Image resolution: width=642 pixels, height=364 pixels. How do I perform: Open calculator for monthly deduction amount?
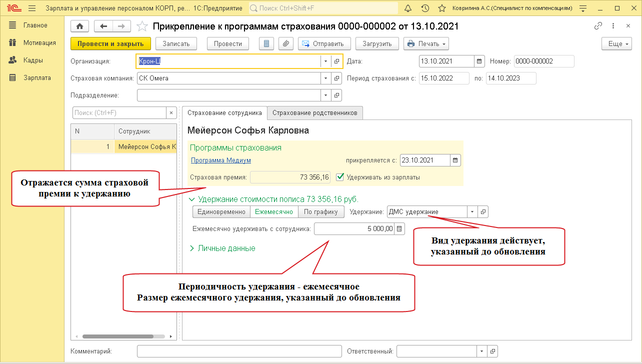(399, 229)
